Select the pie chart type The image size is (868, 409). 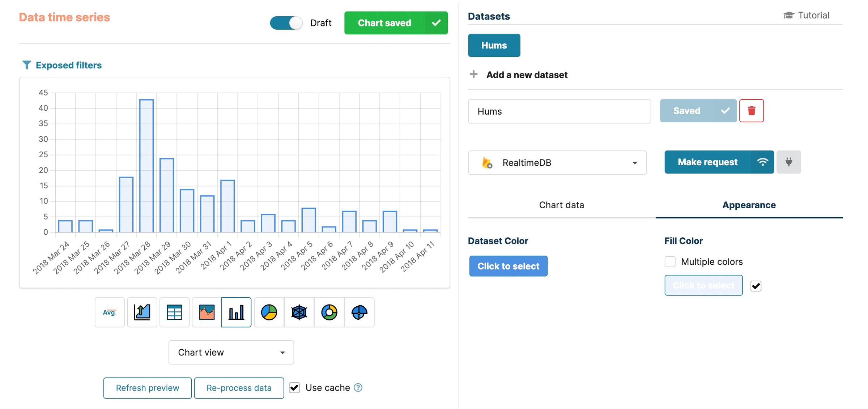click(268, 312)
